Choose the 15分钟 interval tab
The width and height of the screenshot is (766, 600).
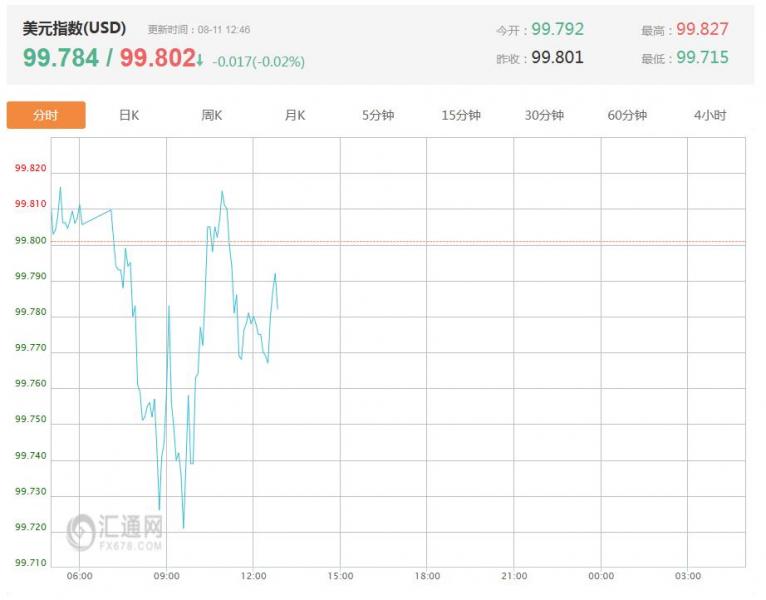pyautogui.click(x=461, y=115)
